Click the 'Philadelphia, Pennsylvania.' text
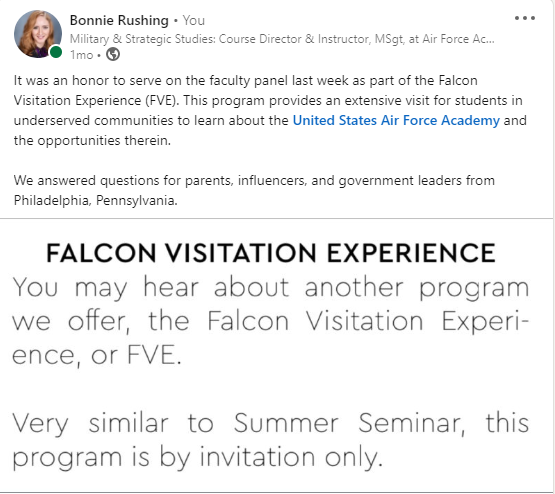The width and height of the screenshot is (555, 494). point(96,201)
